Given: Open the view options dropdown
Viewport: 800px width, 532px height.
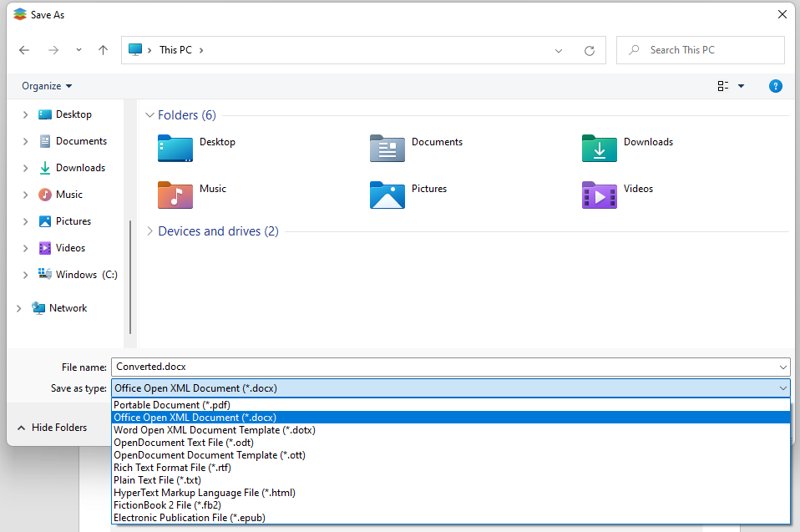Looking at the screenshot, I should click(x=741, y=86).
